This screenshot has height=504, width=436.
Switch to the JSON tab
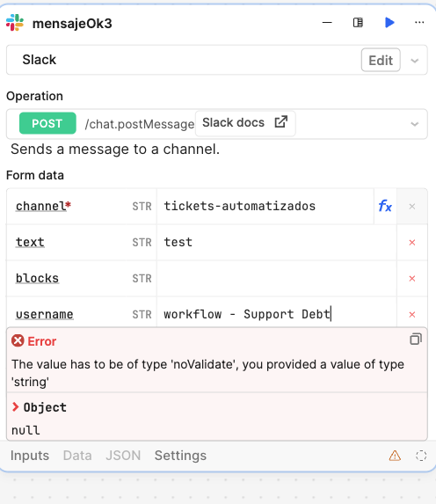click(123, 456)
